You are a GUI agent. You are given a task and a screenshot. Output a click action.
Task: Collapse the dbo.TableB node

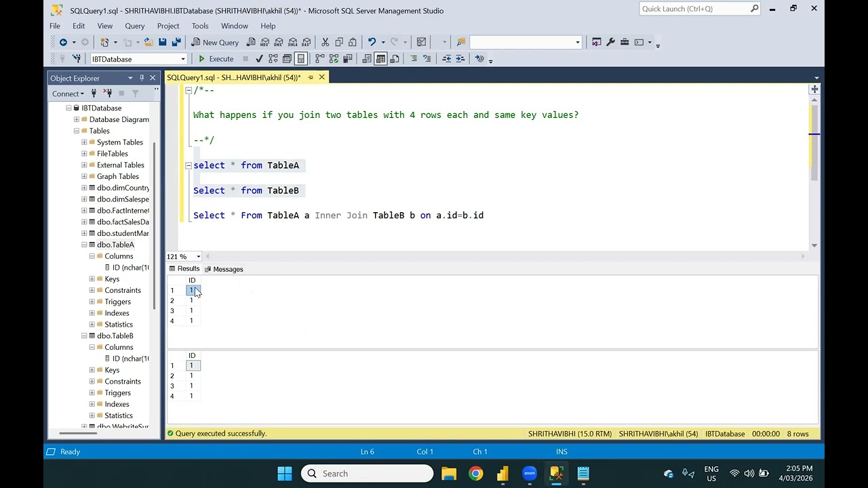[x=84, y=336]
